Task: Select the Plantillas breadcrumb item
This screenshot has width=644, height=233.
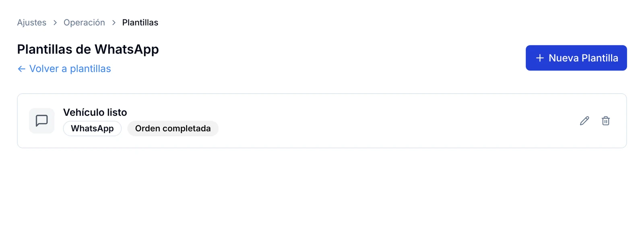Action: (140, 22)
